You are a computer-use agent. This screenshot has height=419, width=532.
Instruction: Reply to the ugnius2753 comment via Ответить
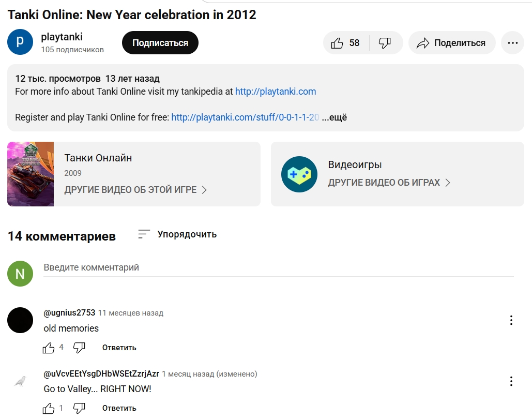(119, 348)
